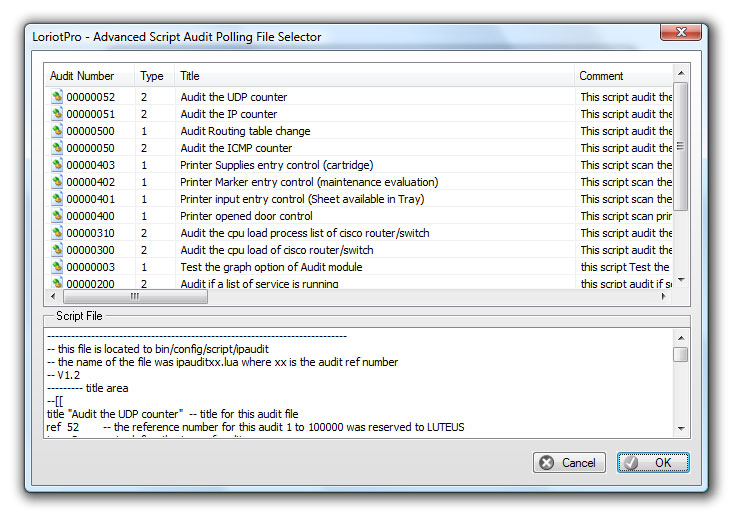Click the audit list horizontal scrollbar thumb

pyautogui.click(x=135, y=296)
